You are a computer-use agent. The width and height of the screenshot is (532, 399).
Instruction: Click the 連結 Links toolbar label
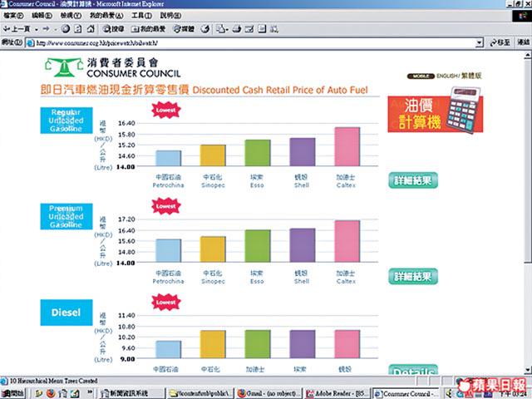[523, 42]
